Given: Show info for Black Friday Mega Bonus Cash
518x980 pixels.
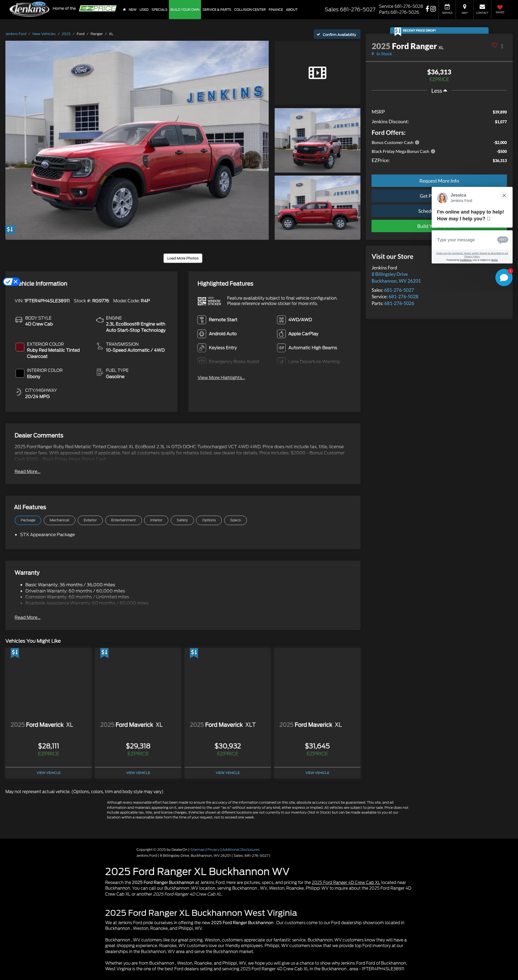Looking at the screenshot, I should [x=433, y=151].
